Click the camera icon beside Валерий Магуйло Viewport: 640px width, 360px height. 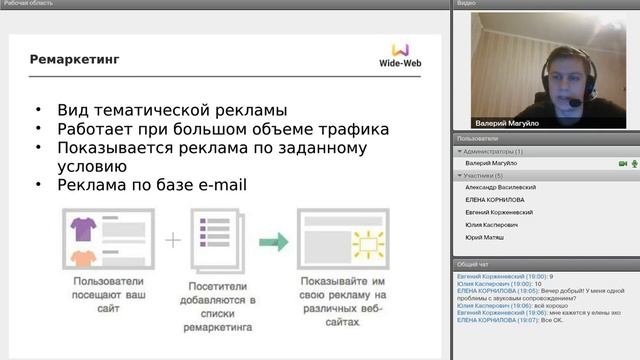(622, 164)
